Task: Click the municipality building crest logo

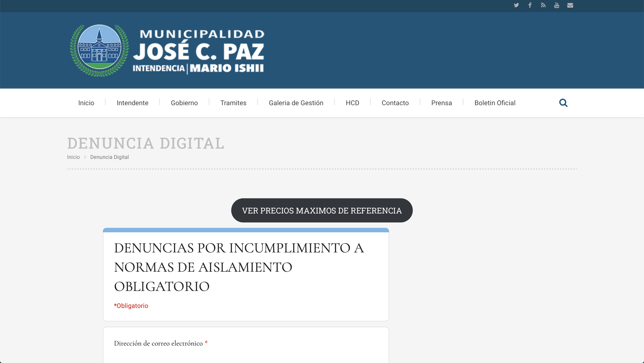Action: pos(100,50)
